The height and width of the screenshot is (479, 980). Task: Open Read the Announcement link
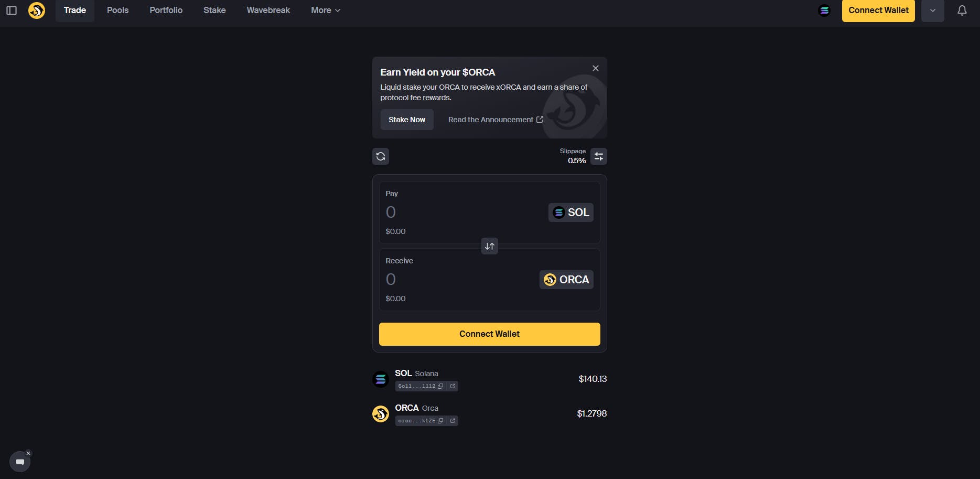(x=490, y=119)
